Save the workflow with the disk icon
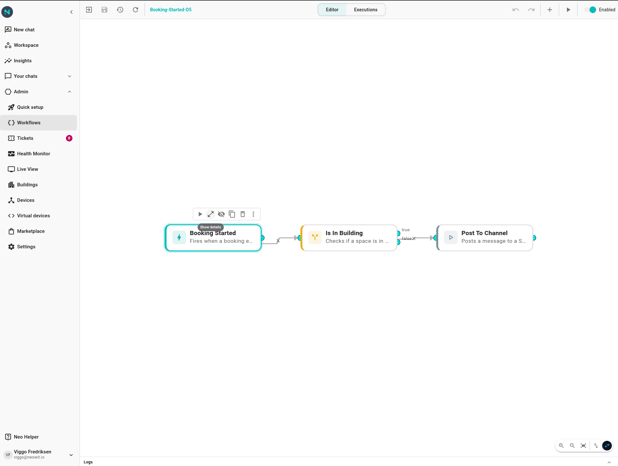The height and width of the screenshot is (466, 618). coord(104,9)
